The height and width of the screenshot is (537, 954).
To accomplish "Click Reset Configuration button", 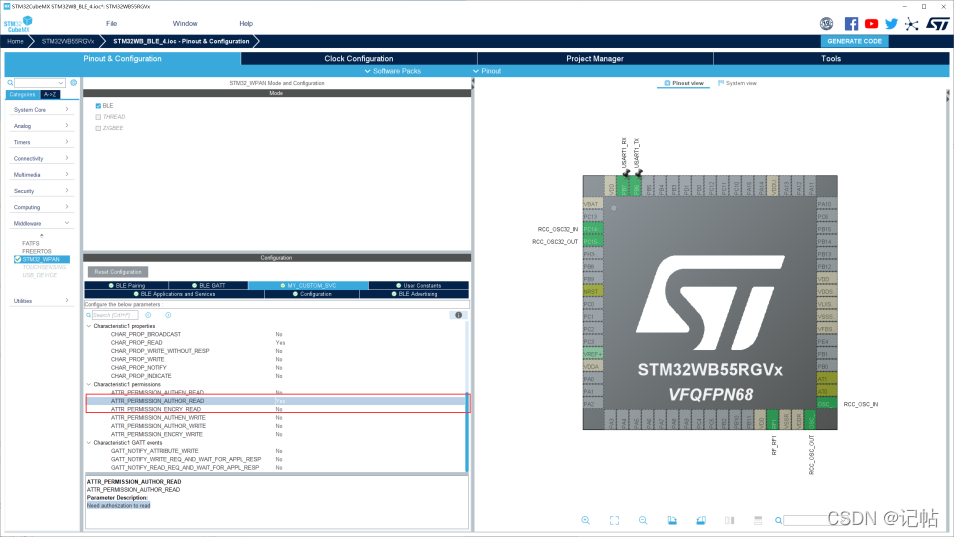I will pos(118,272).
